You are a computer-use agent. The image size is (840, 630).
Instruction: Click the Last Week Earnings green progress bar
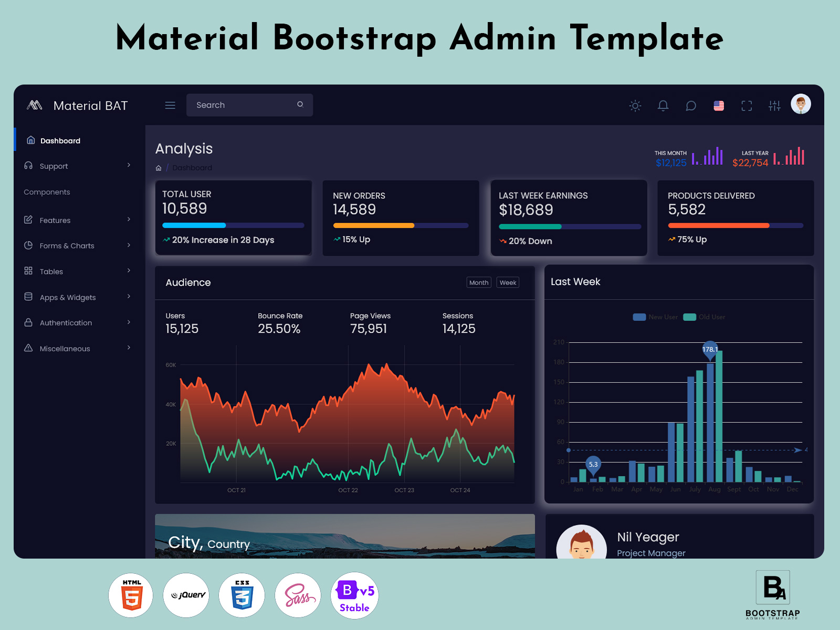[x=570, y=227]
